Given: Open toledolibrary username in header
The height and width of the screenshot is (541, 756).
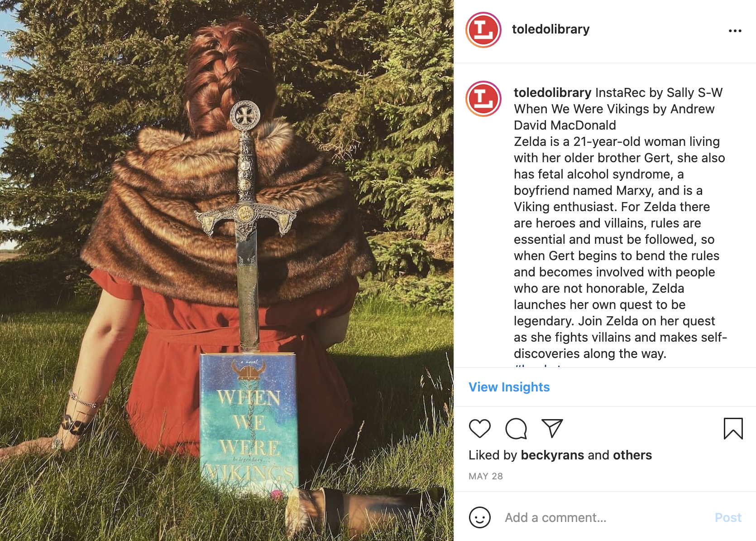Looking at the screenshot, I should (x=550, y=29).
